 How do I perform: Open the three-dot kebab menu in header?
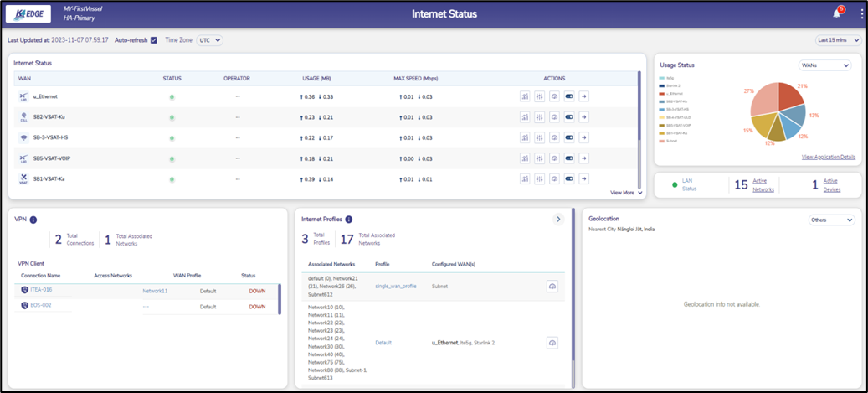point(861,13)
